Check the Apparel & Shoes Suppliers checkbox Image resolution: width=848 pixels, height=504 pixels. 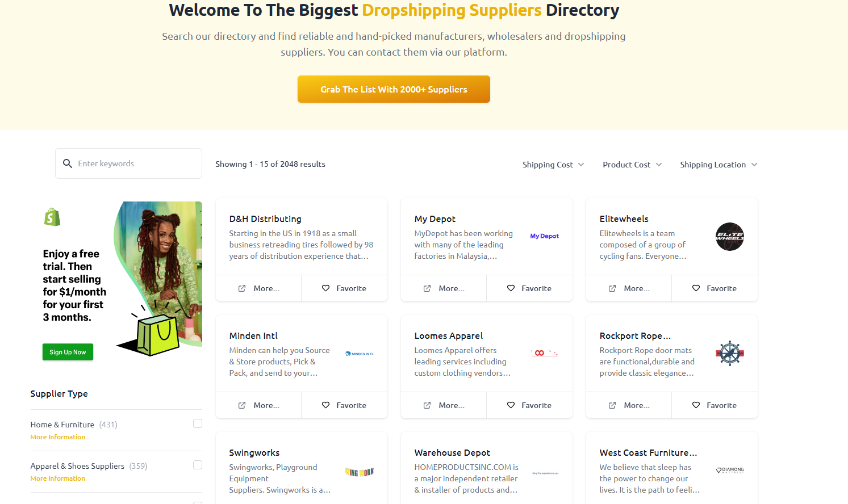point(198,465)
